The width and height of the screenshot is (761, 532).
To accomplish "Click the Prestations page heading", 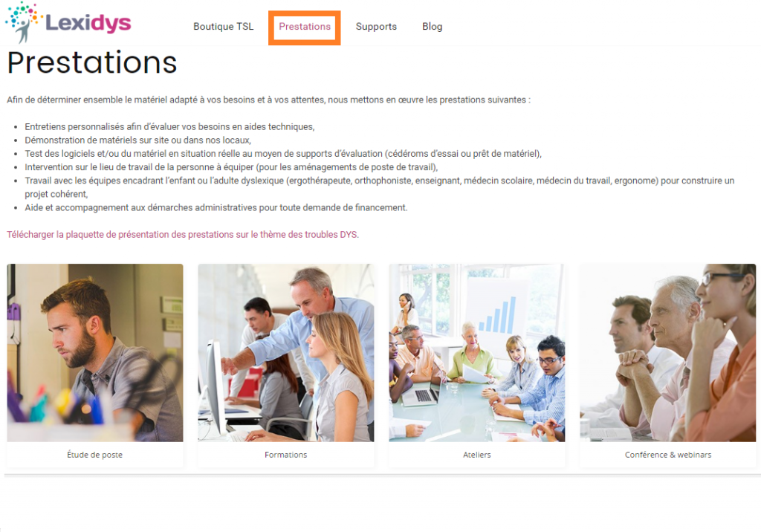I will click(x=92, y=63).
